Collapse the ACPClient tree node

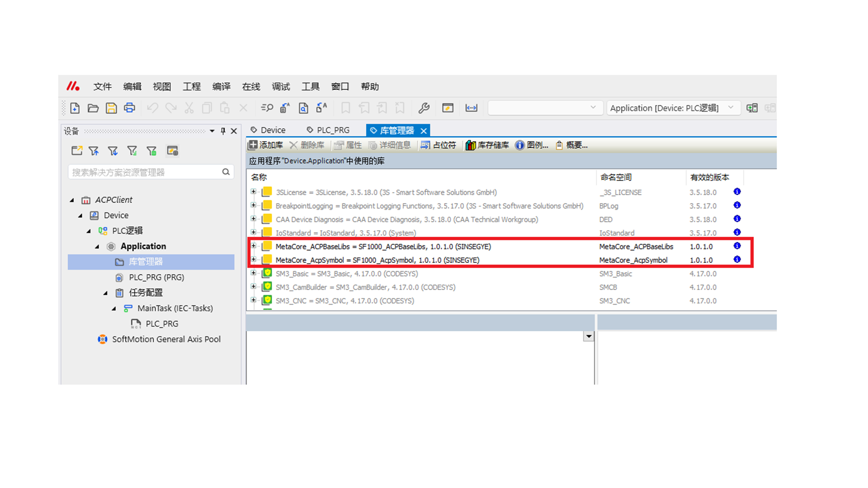click(72, 200)
